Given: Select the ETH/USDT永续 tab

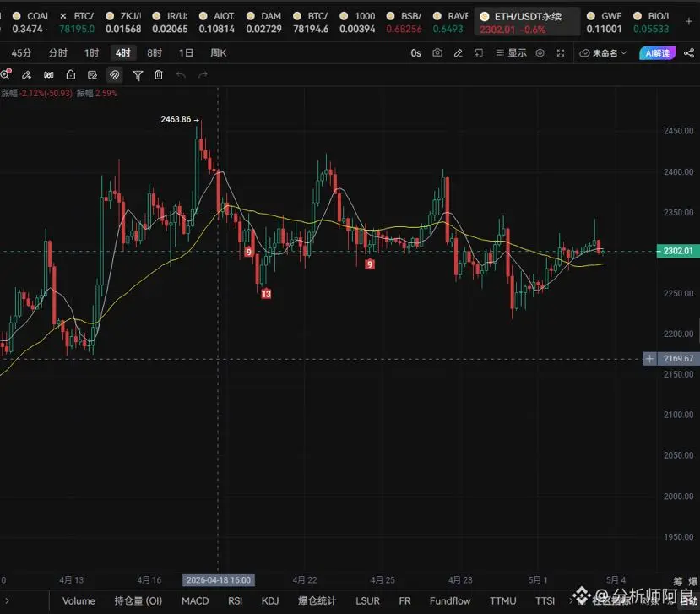Looking at the screenshot, I should [x=527, y=22].
